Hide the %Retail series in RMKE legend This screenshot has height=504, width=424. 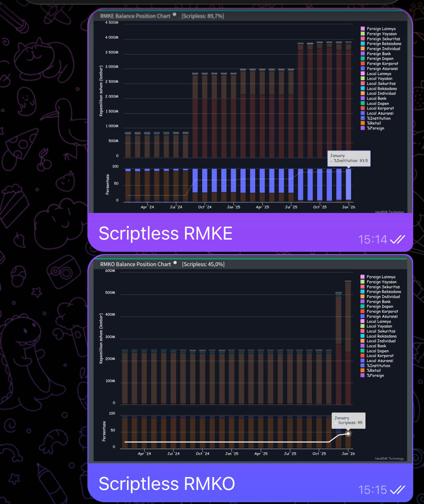click(x=371, y=123)
